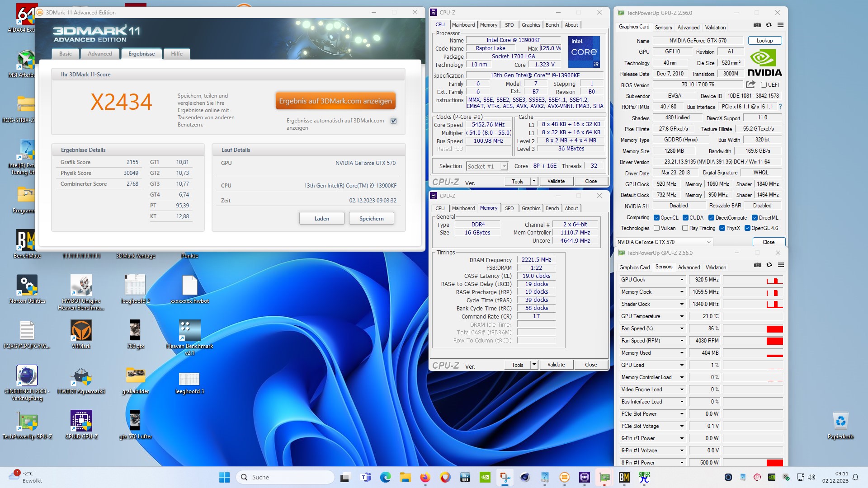This screenshot has width=868, height=488.
Task: Open Firefox from the taskbar
Action: click(425, 477)
